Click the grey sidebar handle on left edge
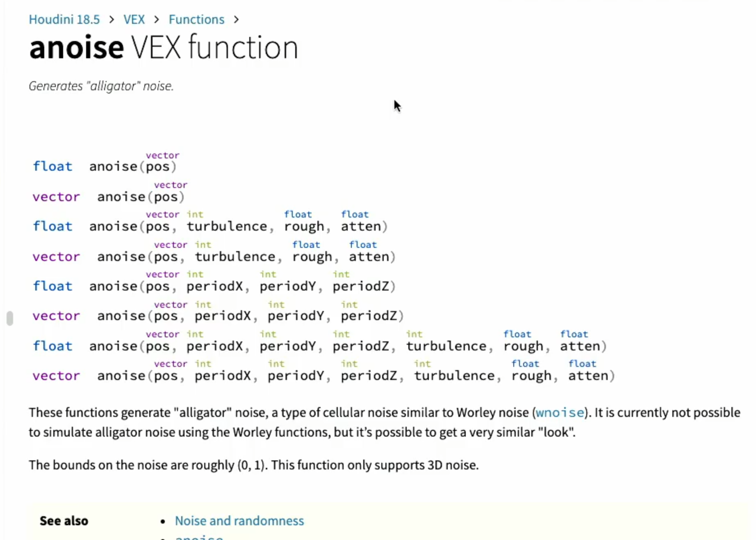The image size is (756, 540). 10,318
